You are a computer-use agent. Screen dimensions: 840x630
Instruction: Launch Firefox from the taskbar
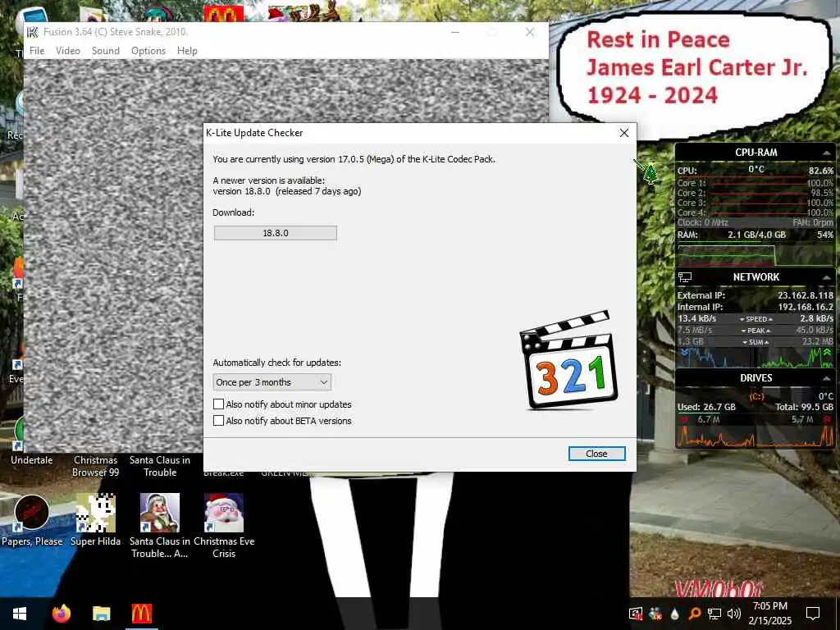click(62, 614)
